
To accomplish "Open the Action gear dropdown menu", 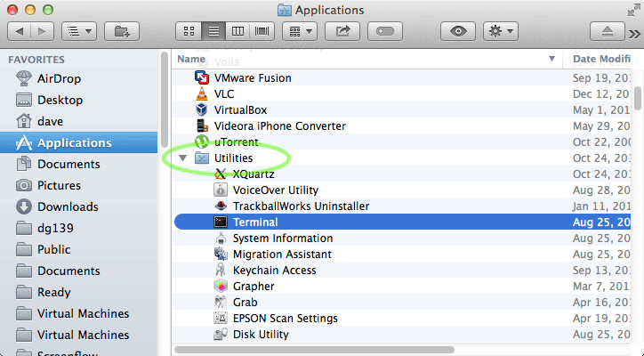I will (x=501, y=31).
